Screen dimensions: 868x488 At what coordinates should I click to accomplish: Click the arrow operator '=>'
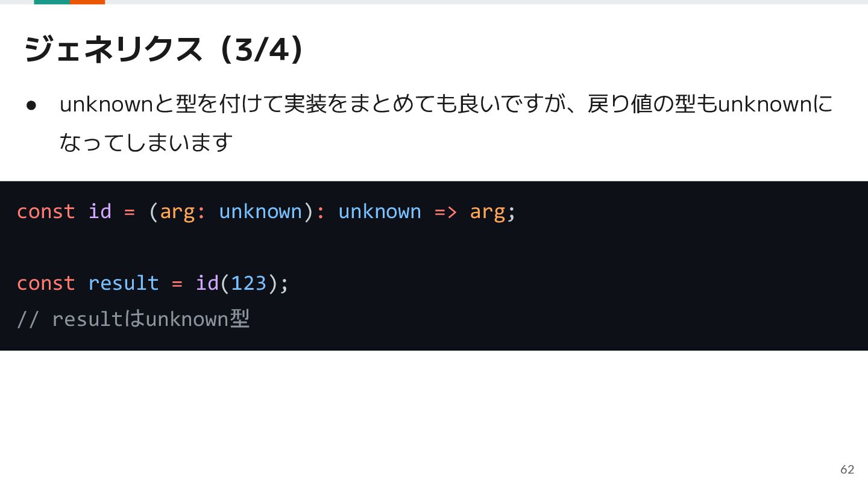pyautogui.click(x=445, y=211)
